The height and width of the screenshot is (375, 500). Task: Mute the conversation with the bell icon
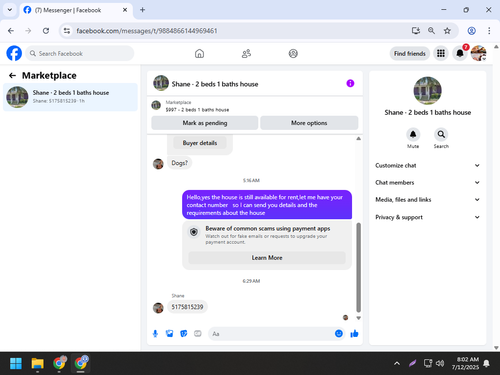[413, 135]
